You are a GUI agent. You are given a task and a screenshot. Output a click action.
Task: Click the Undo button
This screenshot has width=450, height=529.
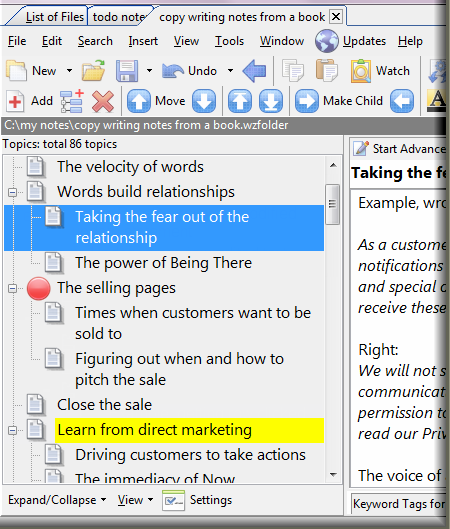(x=189, y=71)
